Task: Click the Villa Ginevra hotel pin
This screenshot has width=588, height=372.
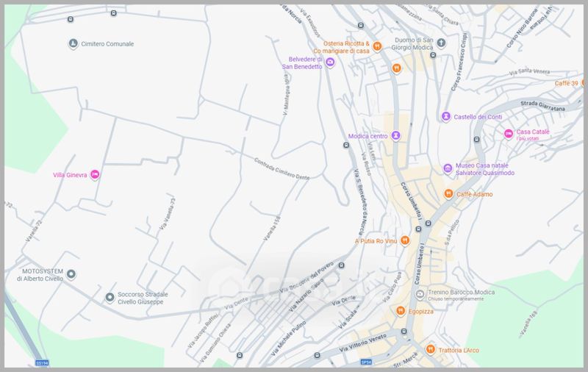Action: coord(95,175)
